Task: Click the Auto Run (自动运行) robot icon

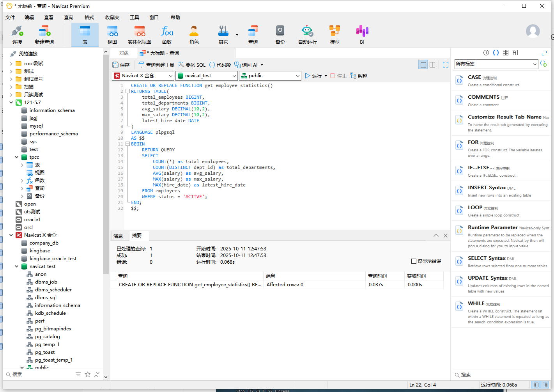Action: (x=307, y=34)
